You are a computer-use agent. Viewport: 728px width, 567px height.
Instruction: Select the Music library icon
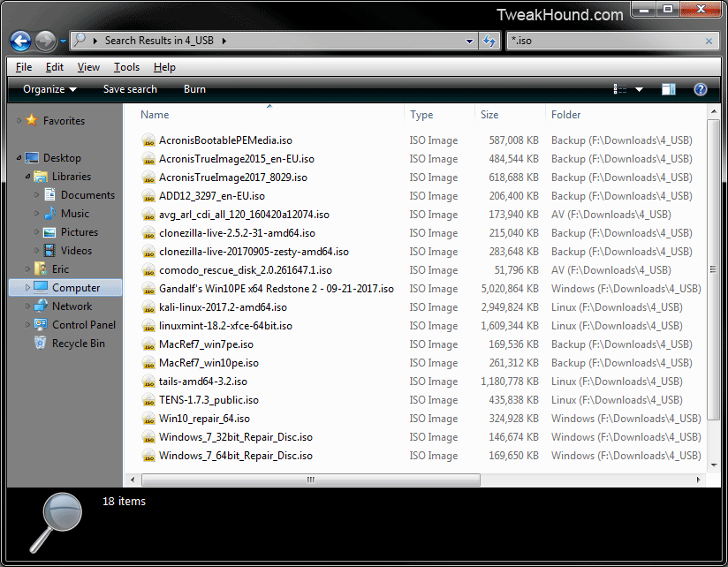point(49,214)
